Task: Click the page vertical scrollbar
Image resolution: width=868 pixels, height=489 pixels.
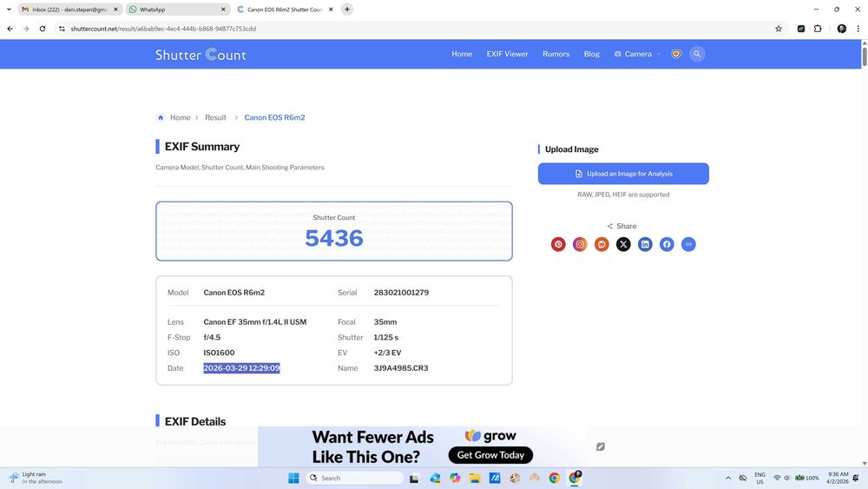Action: point(865,56)
